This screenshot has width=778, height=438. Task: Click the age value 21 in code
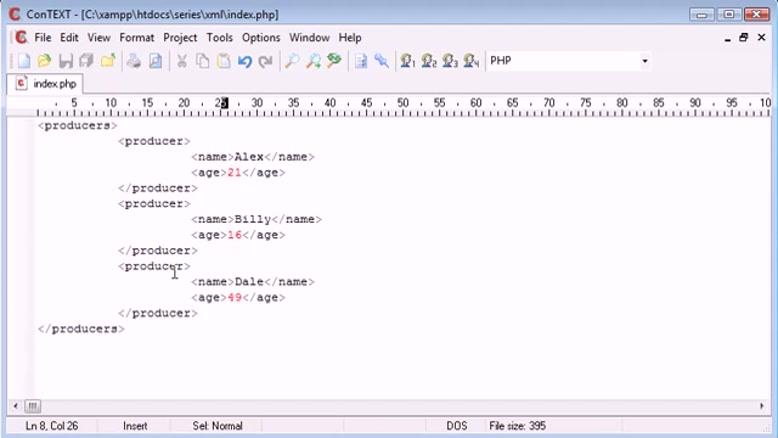[x=234, y=173]
